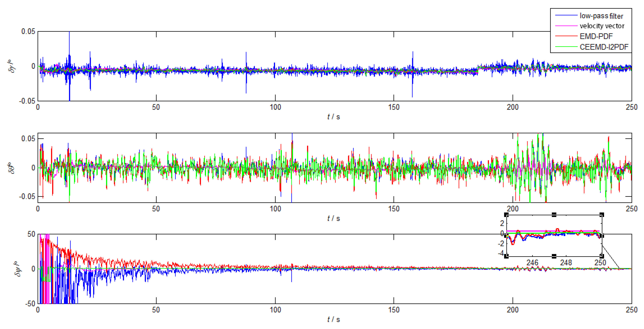Click top-middle resize handle of inset plot

(554, 215)
